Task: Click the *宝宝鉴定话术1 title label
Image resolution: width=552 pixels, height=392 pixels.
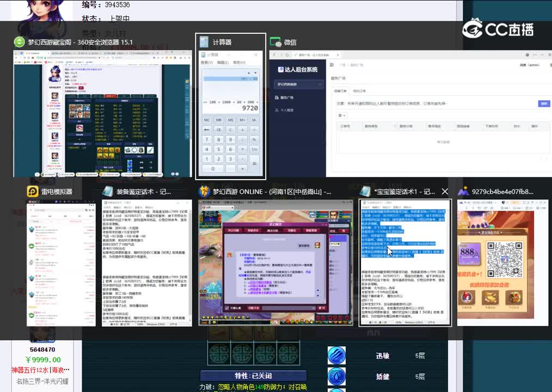Action: (404, 192)
